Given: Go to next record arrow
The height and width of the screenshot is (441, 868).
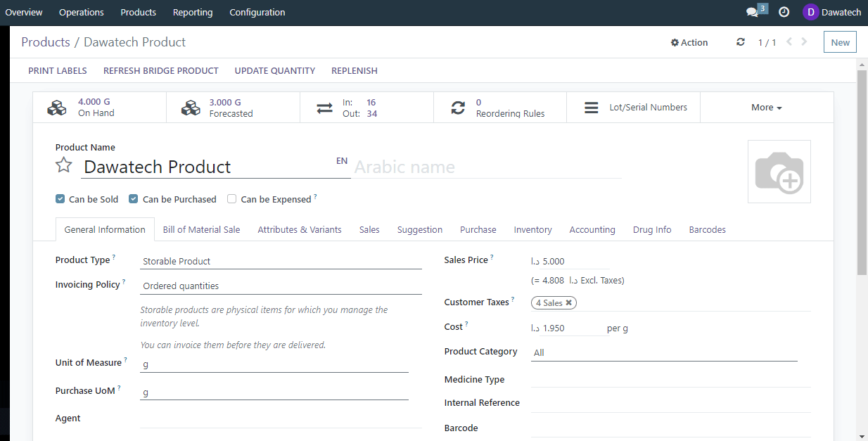Looking at the screenshot, I should pyautogui.click(x=804, y=42).
